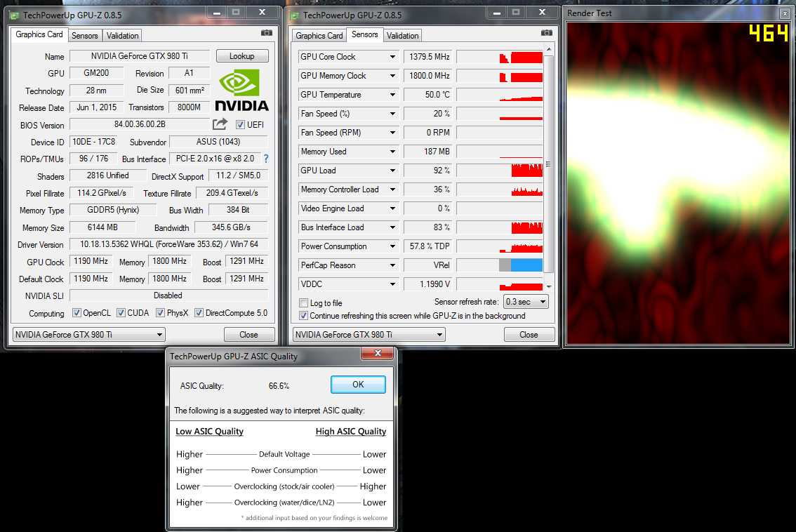Click the Lookup button
796x532 pixels.
[242, 56]
